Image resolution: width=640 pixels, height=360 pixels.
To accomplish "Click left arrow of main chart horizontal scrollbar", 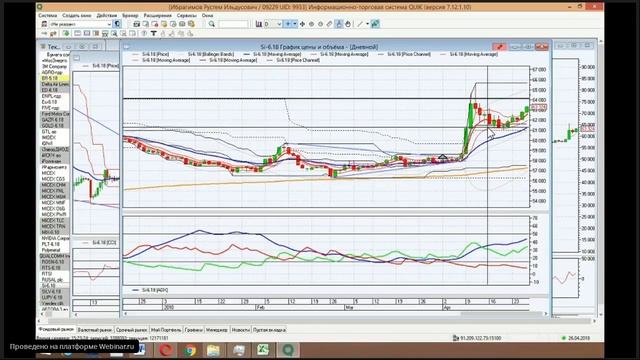I will click(x=126, y=313).
